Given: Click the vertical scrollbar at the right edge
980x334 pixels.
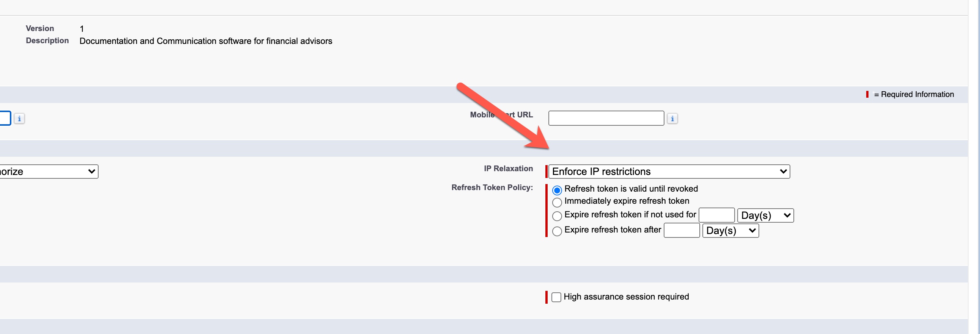Looking at the screenshot, I should [x=975, y=167].
